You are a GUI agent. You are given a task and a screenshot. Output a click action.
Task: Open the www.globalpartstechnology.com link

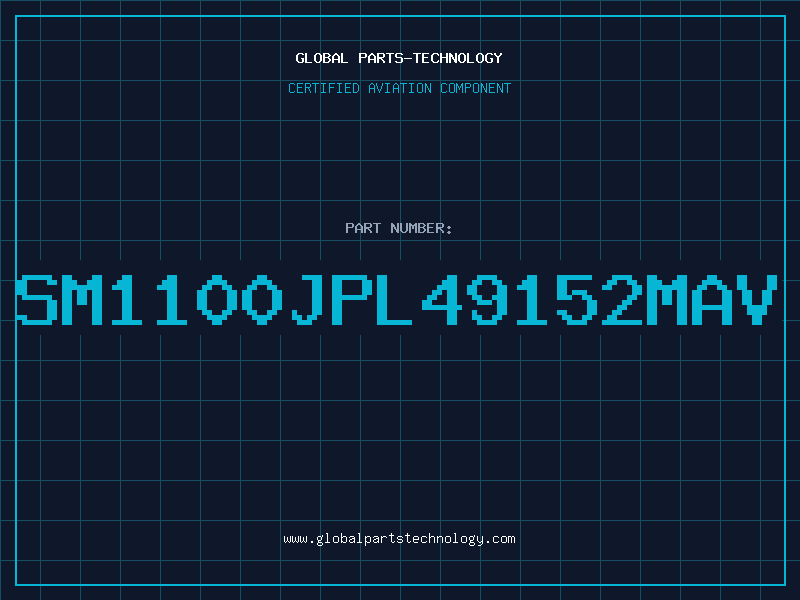399,539
